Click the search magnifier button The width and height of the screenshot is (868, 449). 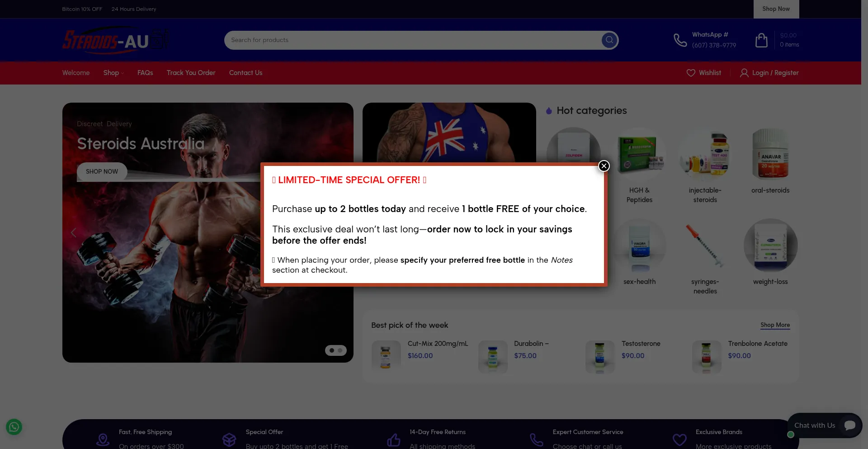pos(609,40)
